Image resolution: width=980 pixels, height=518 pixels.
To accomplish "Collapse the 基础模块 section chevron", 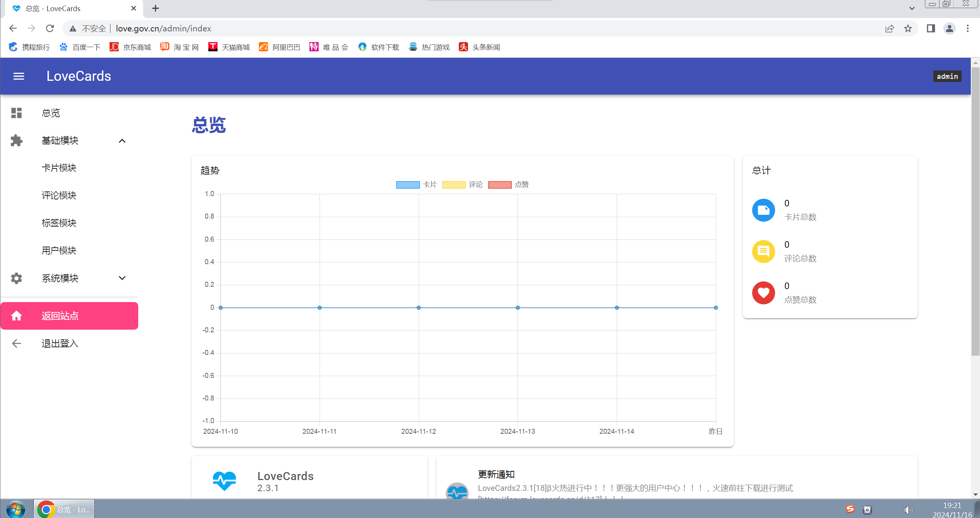I will click(122, 141).
